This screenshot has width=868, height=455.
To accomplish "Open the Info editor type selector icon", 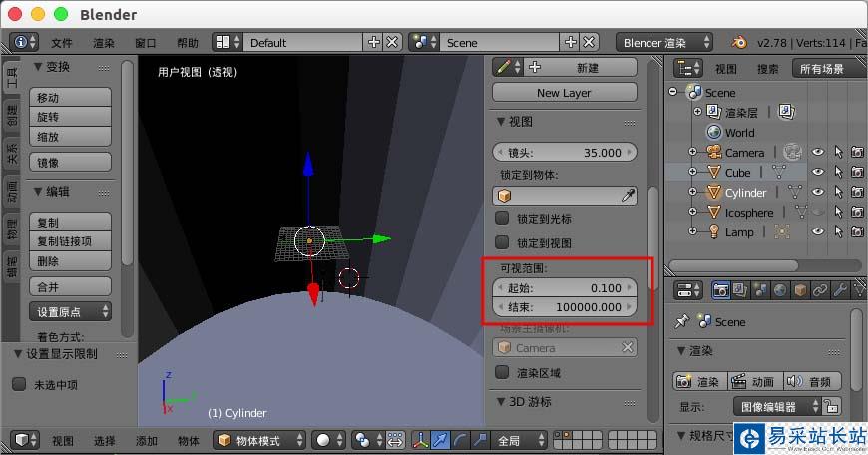I will (24, 42).
